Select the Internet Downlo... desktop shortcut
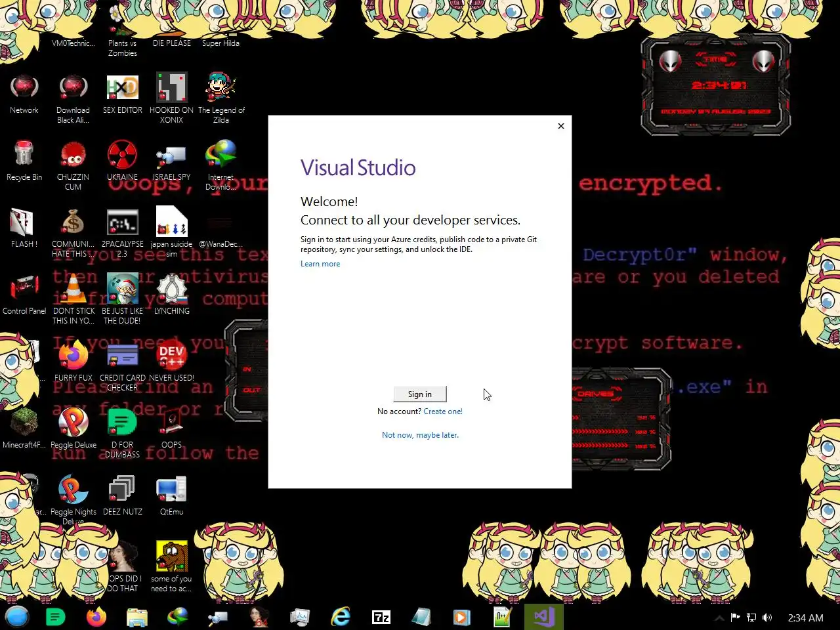 click(x=221, y=165)
